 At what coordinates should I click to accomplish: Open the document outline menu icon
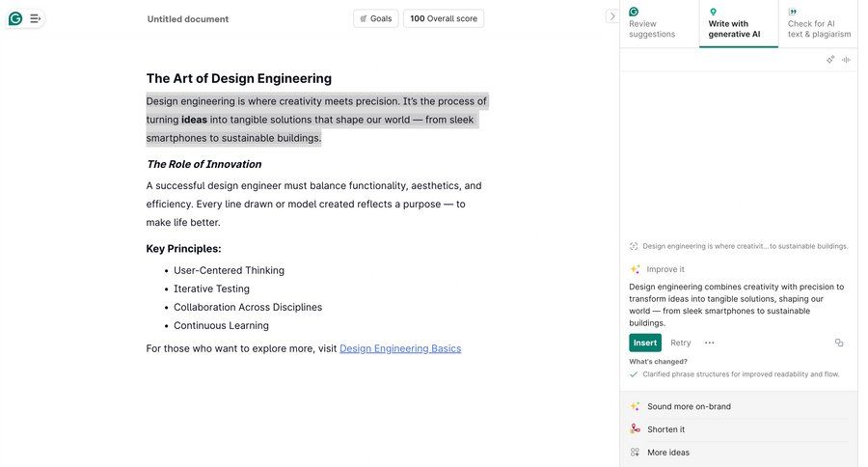click(x=35, y=19)
